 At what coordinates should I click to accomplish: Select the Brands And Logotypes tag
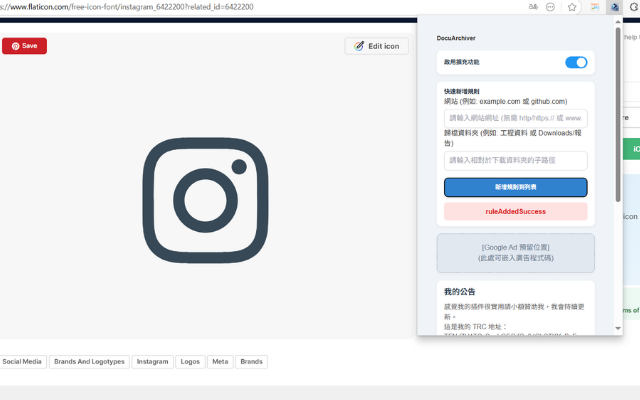coord(89,362)
